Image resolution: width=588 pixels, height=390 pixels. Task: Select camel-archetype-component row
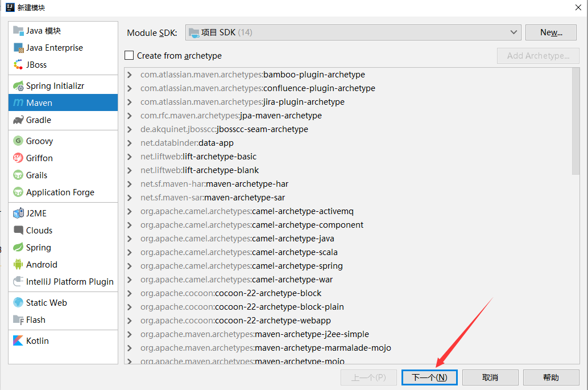(x=348, y=225)
